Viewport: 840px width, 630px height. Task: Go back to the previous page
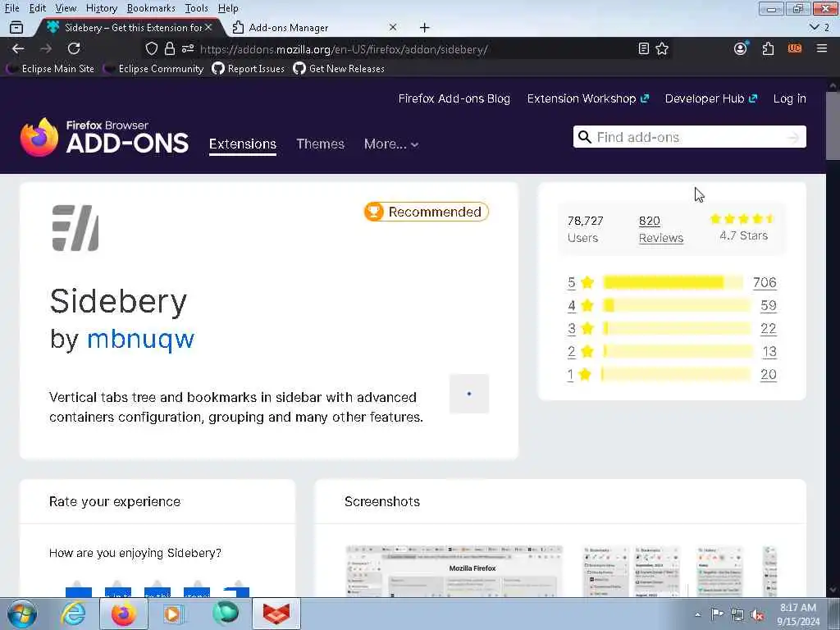18,48
